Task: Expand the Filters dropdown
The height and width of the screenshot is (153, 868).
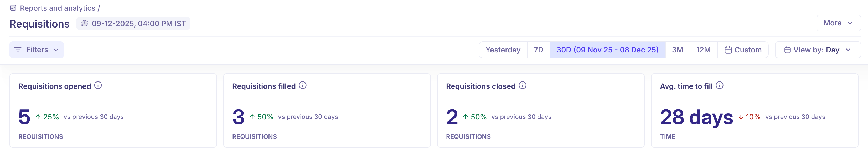Action: (37, 50)
